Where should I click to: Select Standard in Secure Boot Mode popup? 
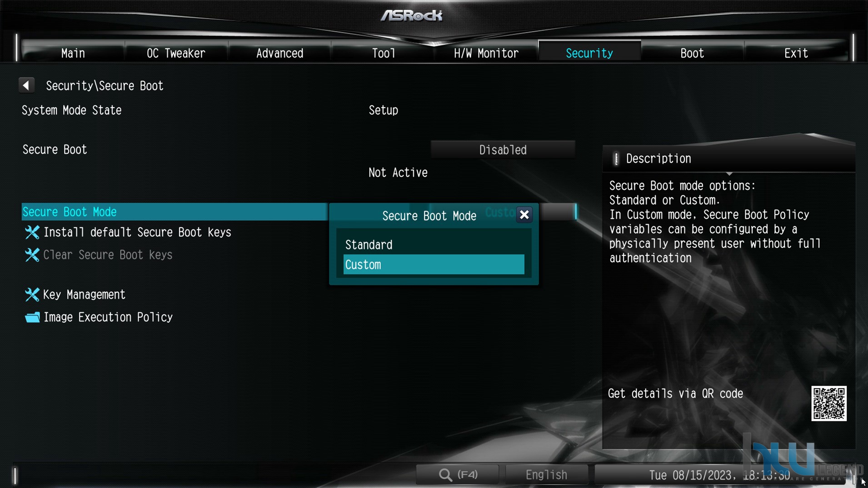434,245
